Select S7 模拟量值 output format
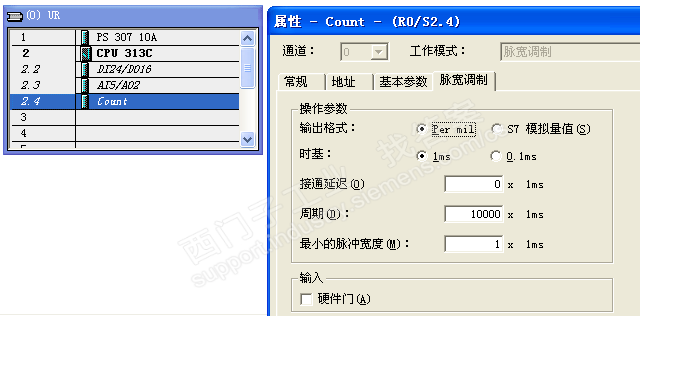Viewport: 680px width, 384px height. [497, 129]
